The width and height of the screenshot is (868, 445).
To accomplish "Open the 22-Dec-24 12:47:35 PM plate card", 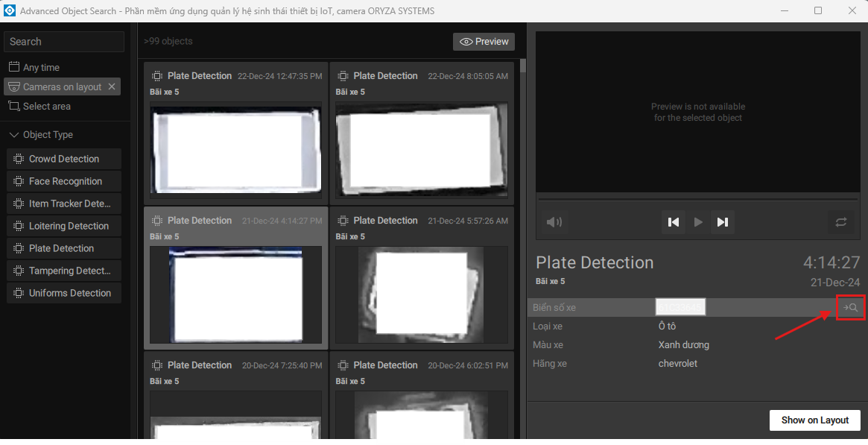I will 236,133.
